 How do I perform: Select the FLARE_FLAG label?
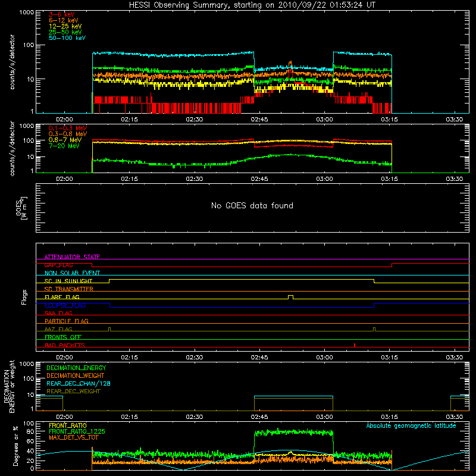pyautogui.click(x=62, y=297)
